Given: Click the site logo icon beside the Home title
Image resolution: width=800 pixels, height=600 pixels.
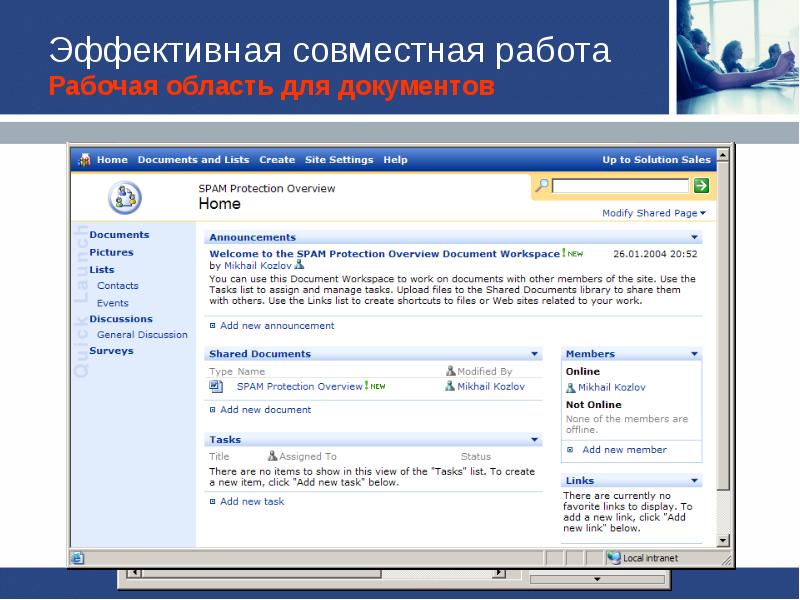Looking at the screenshot, I should click(125, 197).
